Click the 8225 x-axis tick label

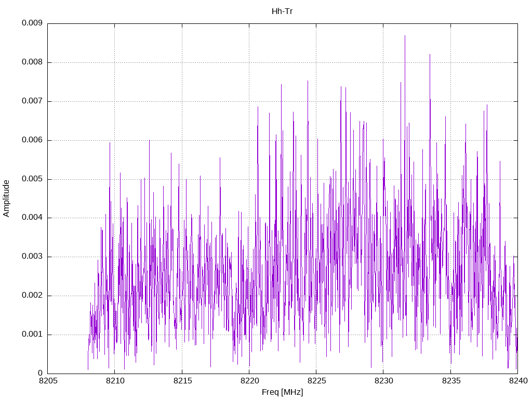[x=317, y=381]
